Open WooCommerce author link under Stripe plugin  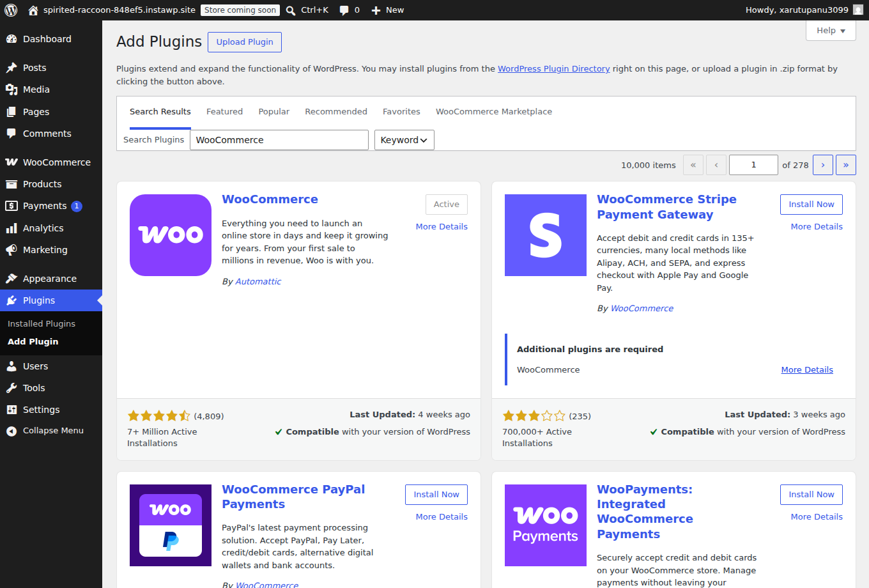coord(642,309)
